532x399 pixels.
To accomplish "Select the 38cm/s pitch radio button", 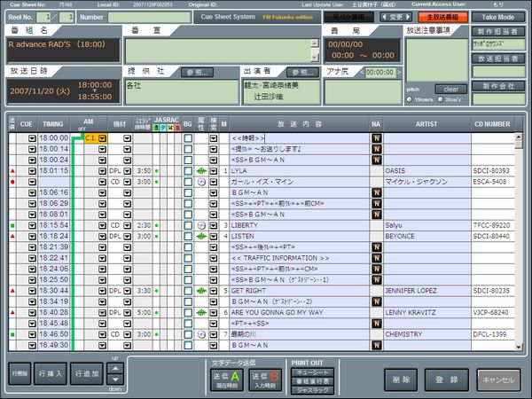I will pyautogui.click(x=441, y=99).
